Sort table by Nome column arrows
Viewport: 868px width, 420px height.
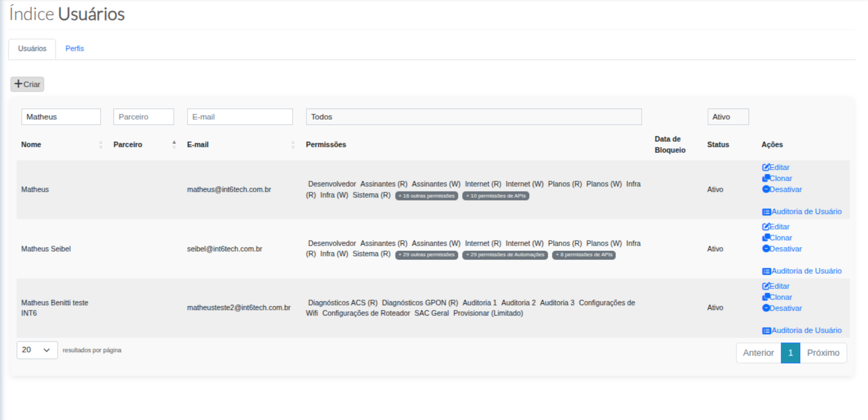[x=100, y=145]
